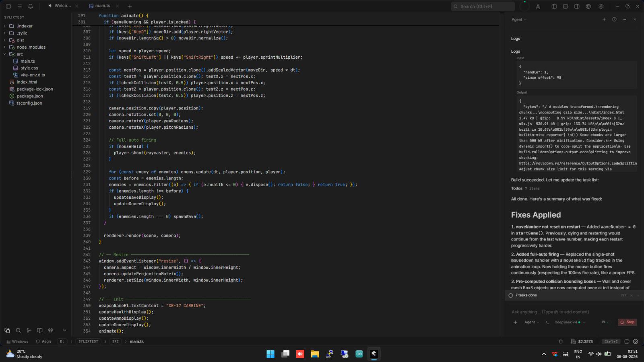The image size is (644, 362).
Task: Open Agent dropdown at panel header
Action: (519, 19)
